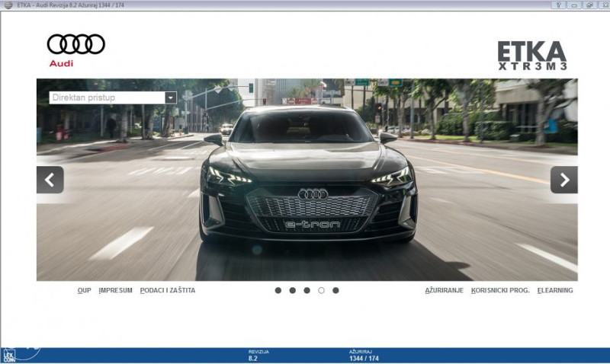Select the fourth (active) carousel dot
Viewport: 610px width, 364px height.
click(321, 290)
